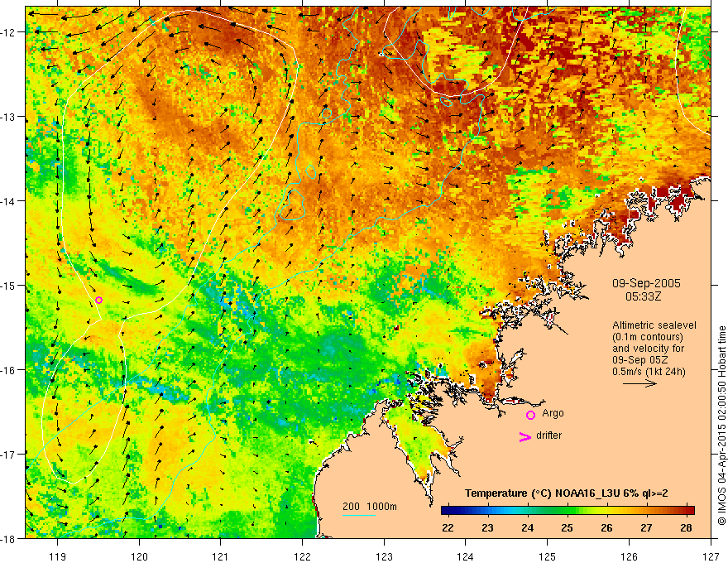Click colorbar tick label 28
Image resolution: width=728 pixels, height=563 pixels.
686,527
